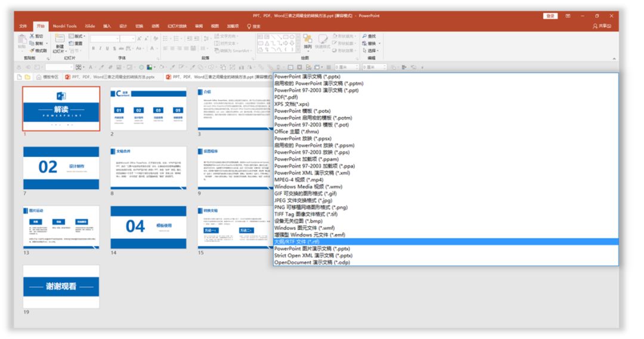Viewport: 644px width, 339px height.
Task: Click the New Slide (新建幻灯片) icon
Action: click(60, 39)
